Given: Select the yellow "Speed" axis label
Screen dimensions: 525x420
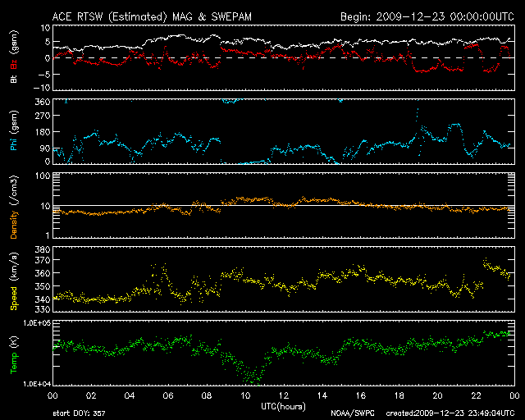Looking at the screenshot, I should pos(14,299).
